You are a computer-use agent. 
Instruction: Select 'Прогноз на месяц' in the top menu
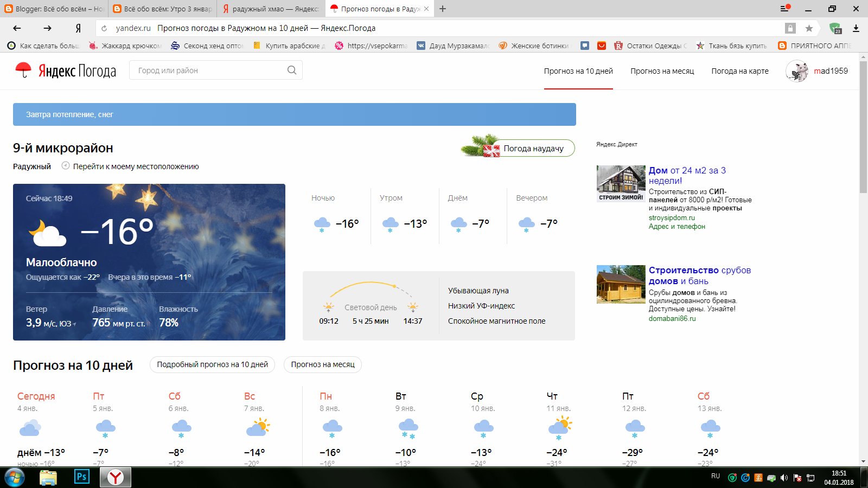click(x=662, y=71)
